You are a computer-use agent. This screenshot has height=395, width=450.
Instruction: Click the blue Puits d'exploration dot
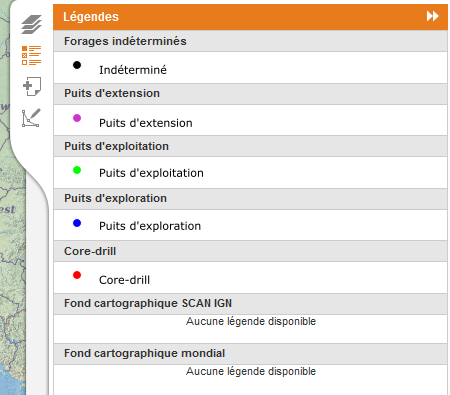coord(77,223)
